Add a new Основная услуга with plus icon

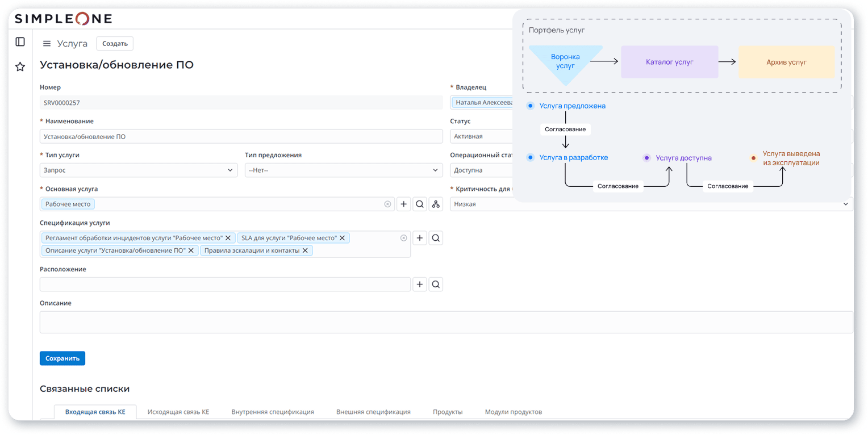tap(403, 204)
